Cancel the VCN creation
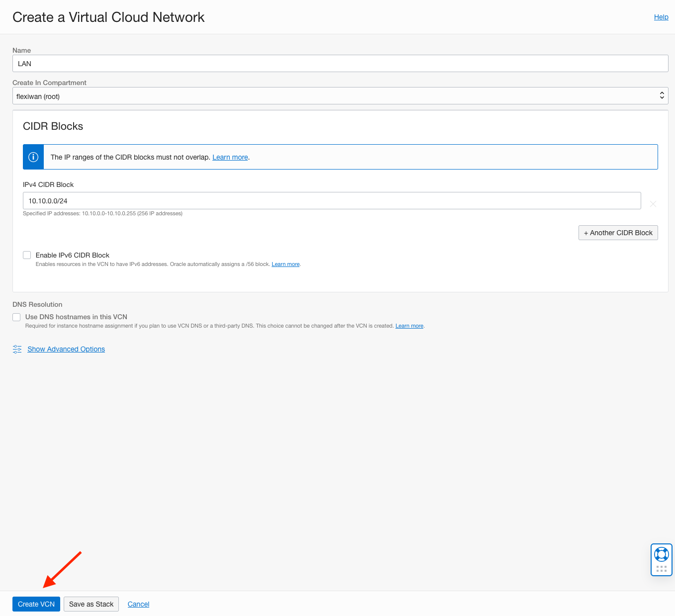 (138, 604)
